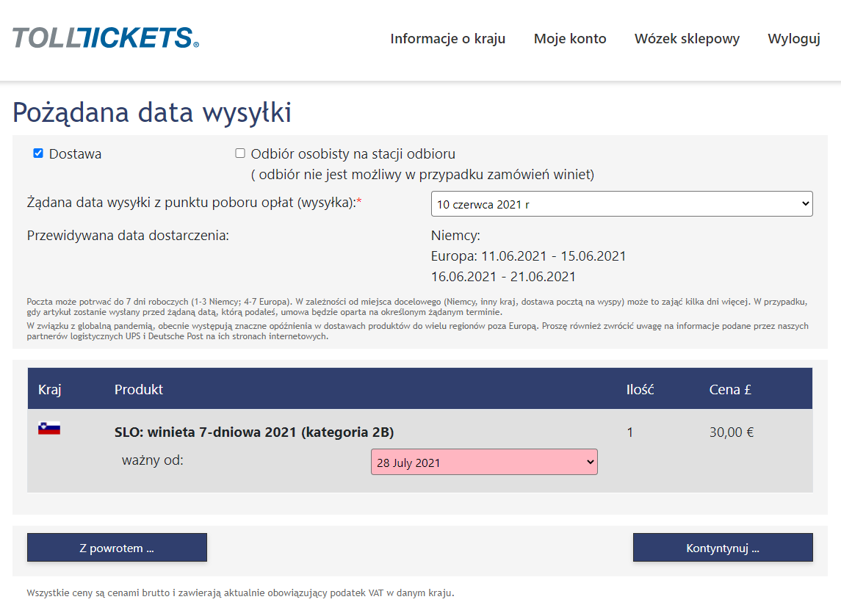The height and width of the screenshot is (616, 841).
Task: Click the Dostawa checkbox label text
Action: (75, 154)
